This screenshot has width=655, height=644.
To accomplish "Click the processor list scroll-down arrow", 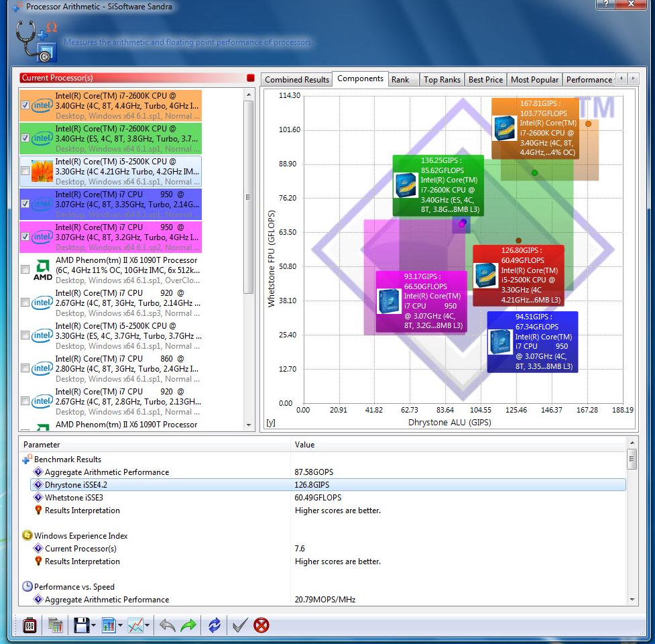I will click(x=249, y=425).
